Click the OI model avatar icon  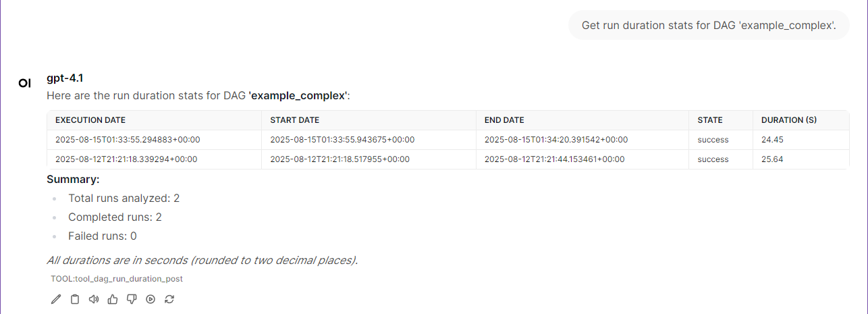point(25,83)
